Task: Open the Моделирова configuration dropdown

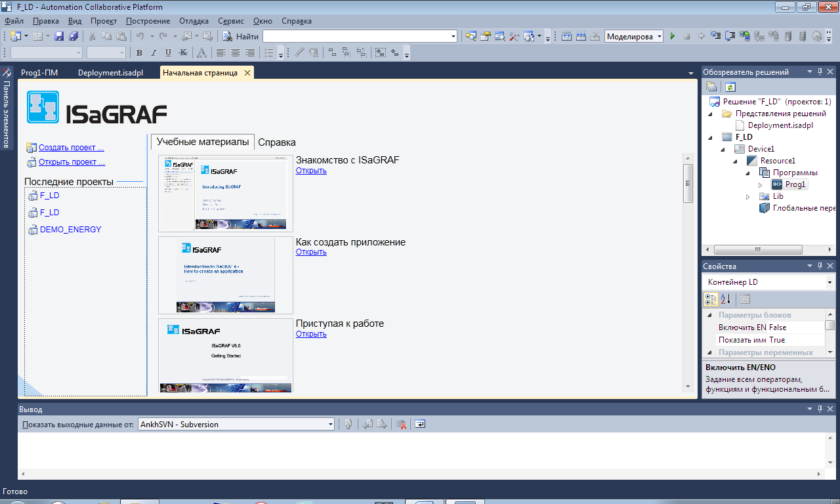Action: tap(659, 37)
